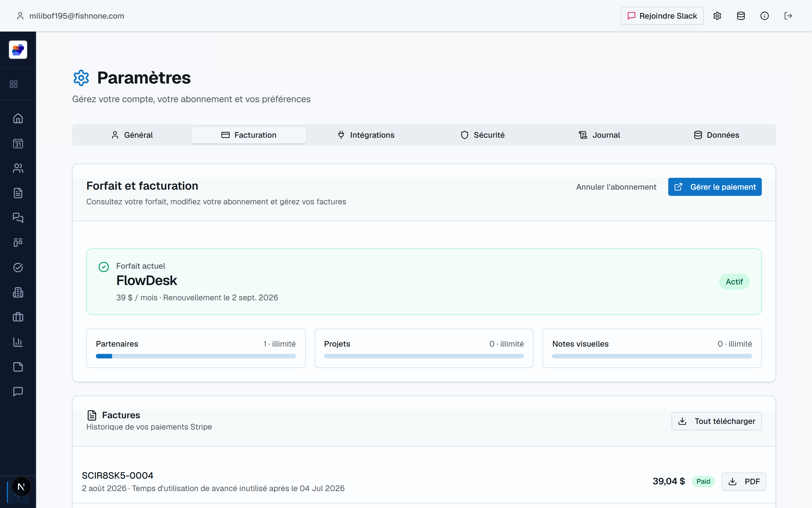Image resolution: width=812 pixels, height=508 pixels.
Task: Click the sticky note icon in the sidebar
Action: pyautogui.click(x=18, y=367)
